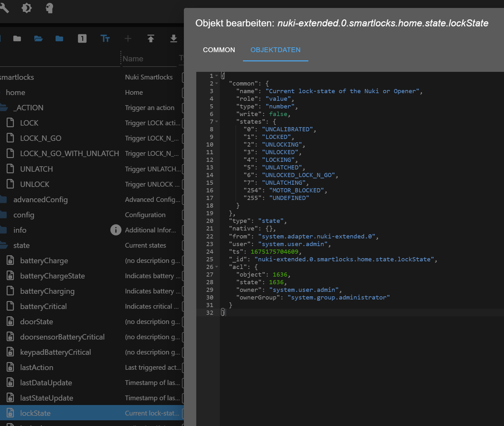This screenshot has width=504, height=426.
Task: Click the ts value 1675175704609
Action: point(274,251)
